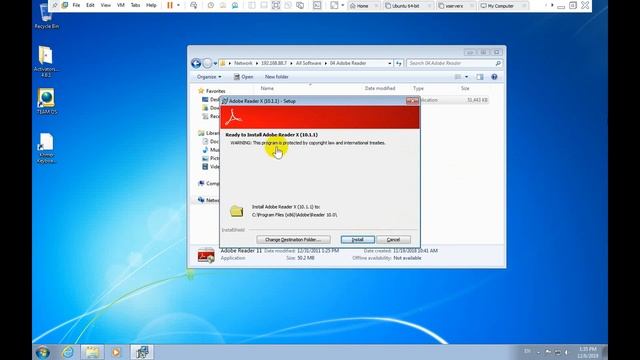Open Windows Media Player from taskbar

(116, 352)
